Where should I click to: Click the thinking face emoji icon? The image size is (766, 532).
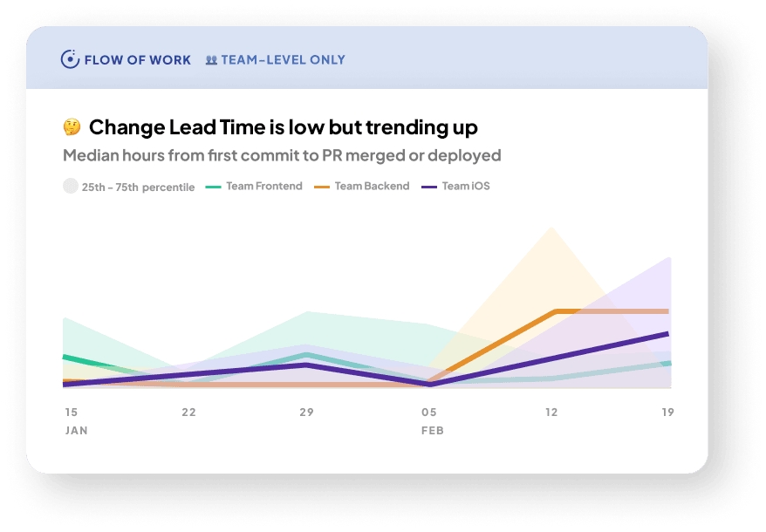[72, 127]
